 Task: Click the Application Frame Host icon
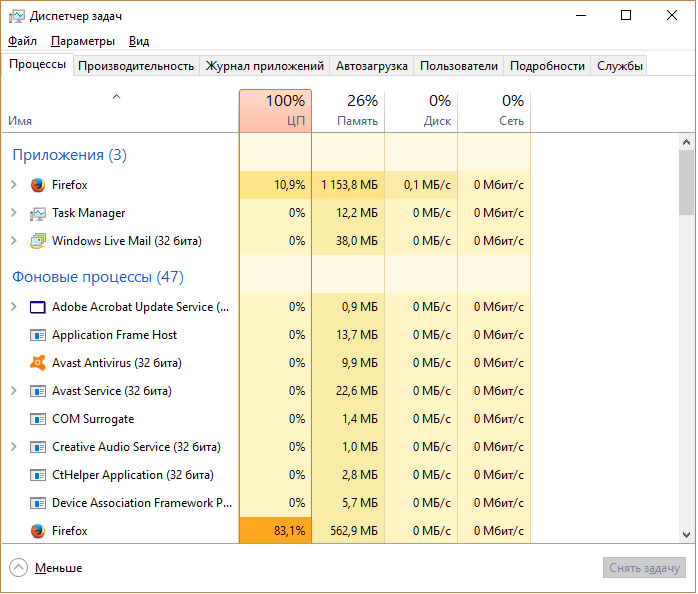click(38, 335)
